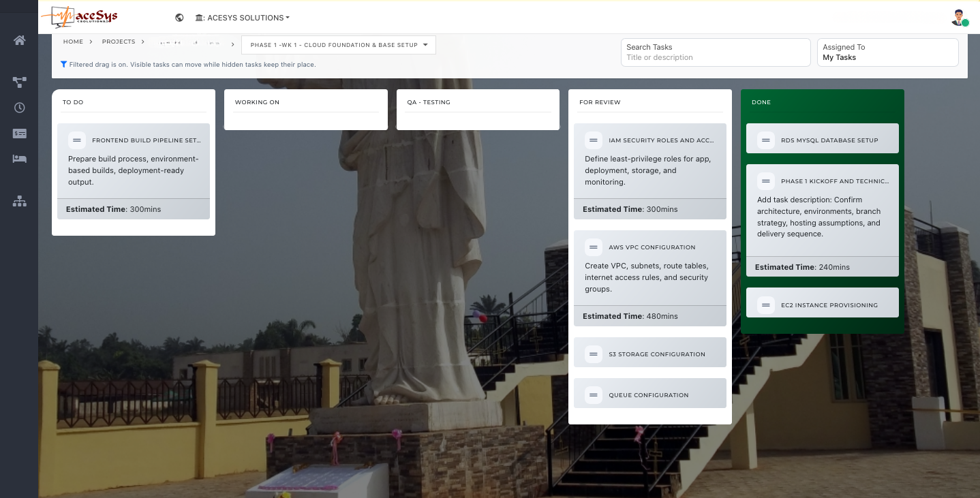Toggle the handle on S3 STORAGE CONFIGURATION

[x=593, y=353]
